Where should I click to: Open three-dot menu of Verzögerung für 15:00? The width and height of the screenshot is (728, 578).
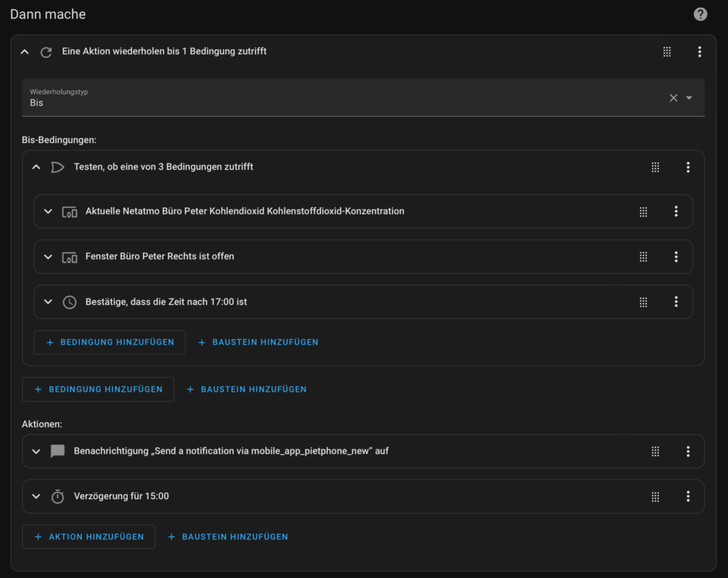click(x=687, y=496)
